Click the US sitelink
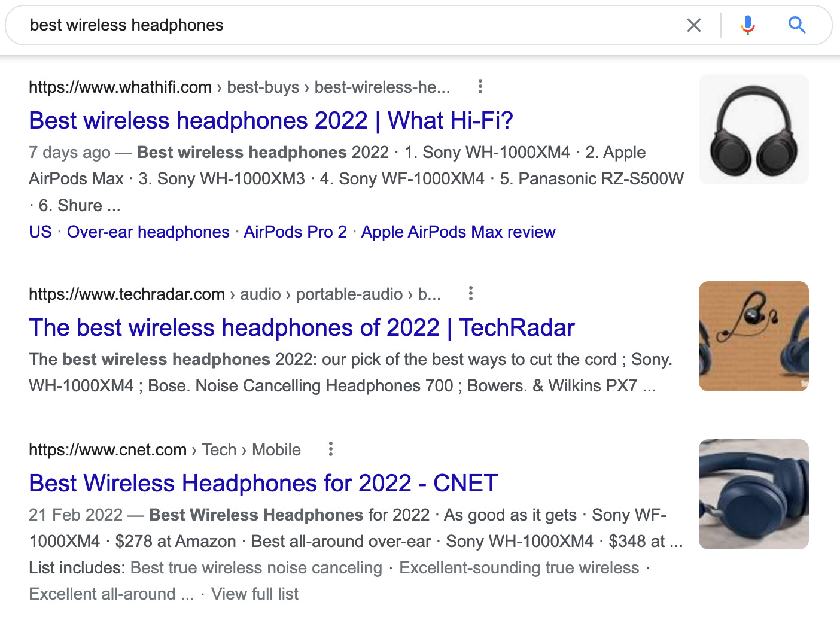This screenshot has width=840, height=620. [39, 232]
